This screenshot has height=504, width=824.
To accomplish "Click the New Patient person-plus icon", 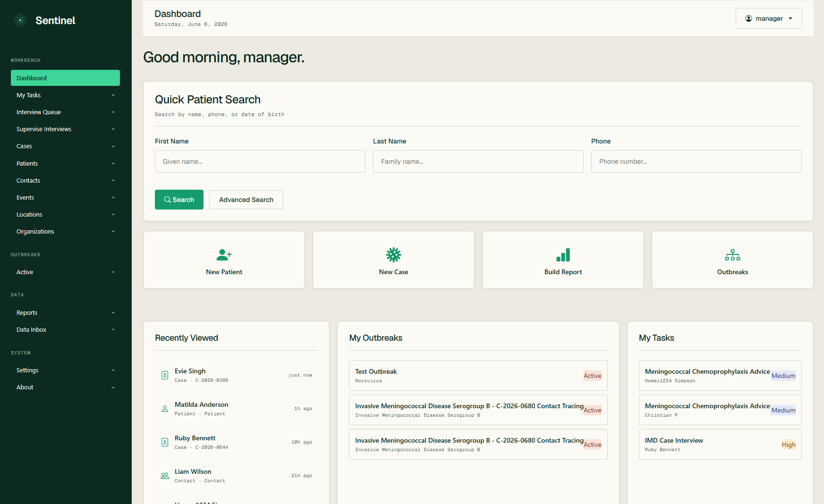I will point(224,255).
